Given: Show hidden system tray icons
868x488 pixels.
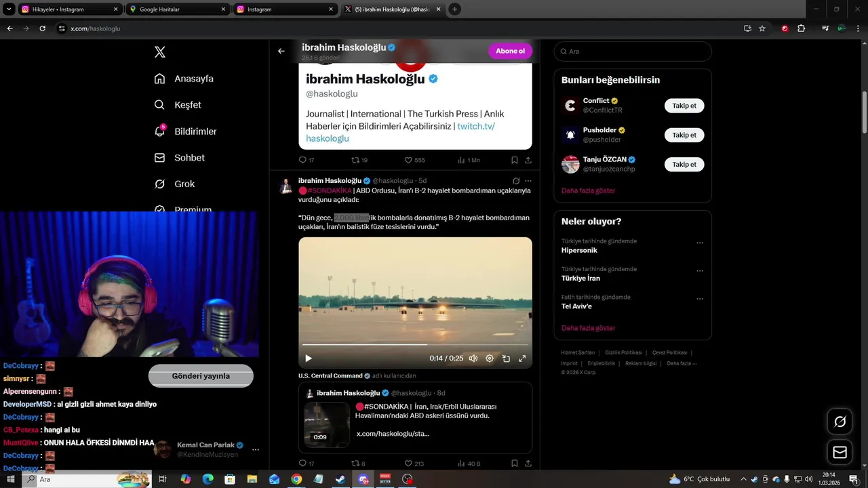Looking at the screenshot, I should point(744,479).
